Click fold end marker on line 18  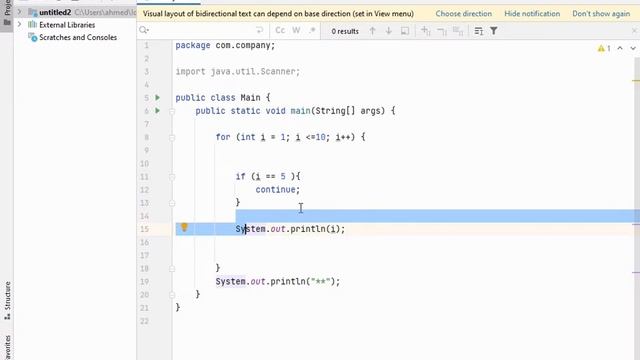[x=172, y=269]
